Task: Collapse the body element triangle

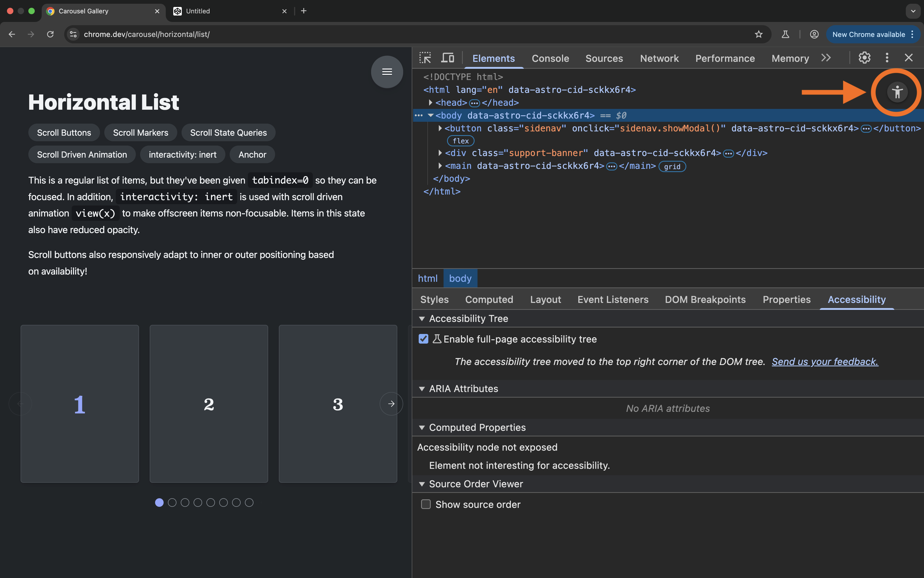Action: [x=430, y=115]
